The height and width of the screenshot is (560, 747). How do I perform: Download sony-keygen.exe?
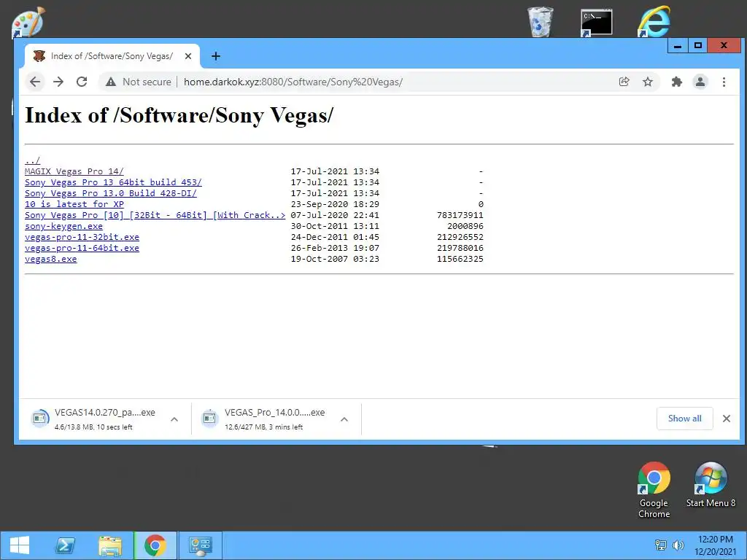[64, 226]
